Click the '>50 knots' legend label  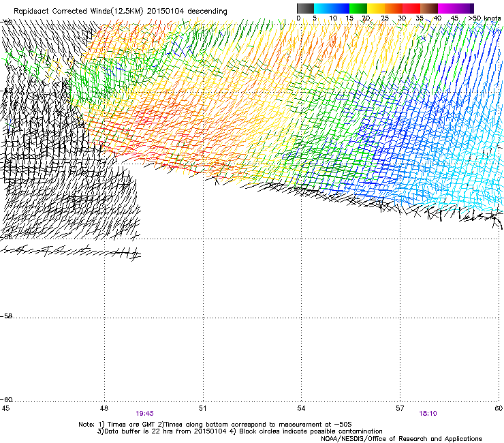click(x=484, y=18)
